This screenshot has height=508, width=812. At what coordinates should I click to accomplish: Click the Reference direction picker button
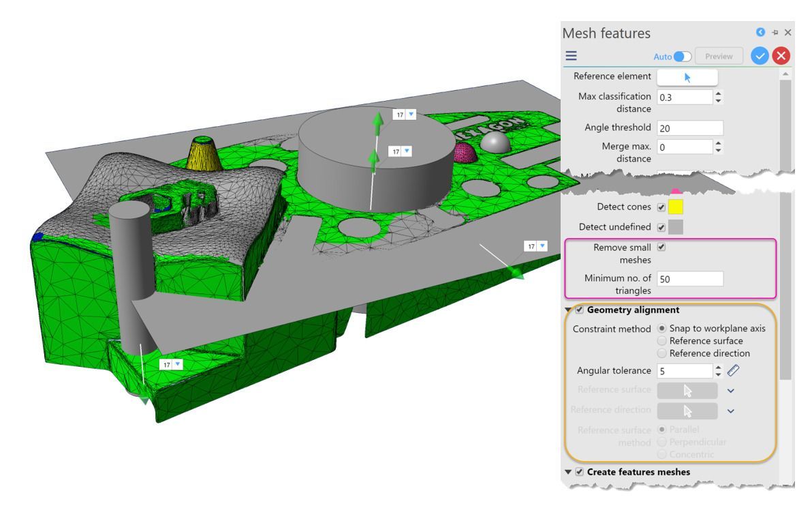coord(687,411)
